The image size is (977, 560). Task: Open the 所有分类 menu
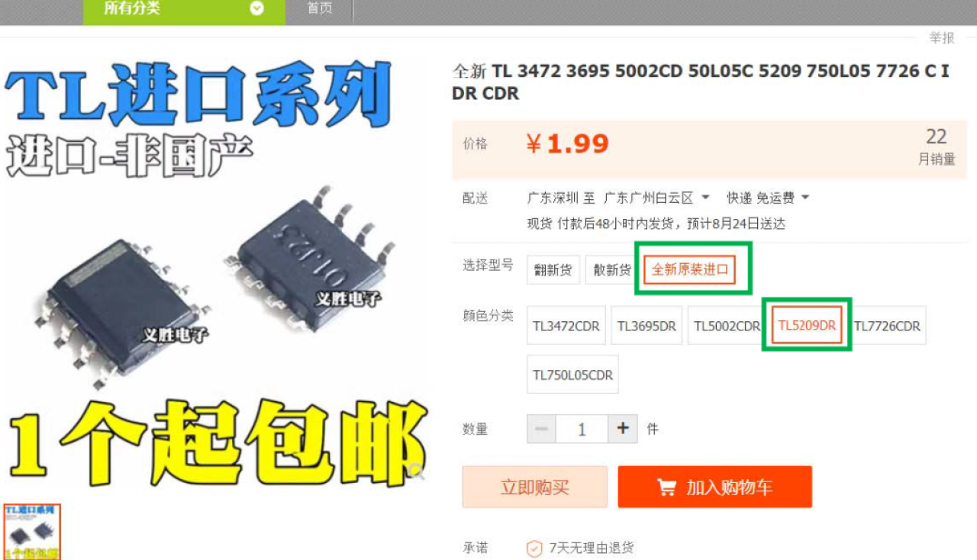(184, 10)
